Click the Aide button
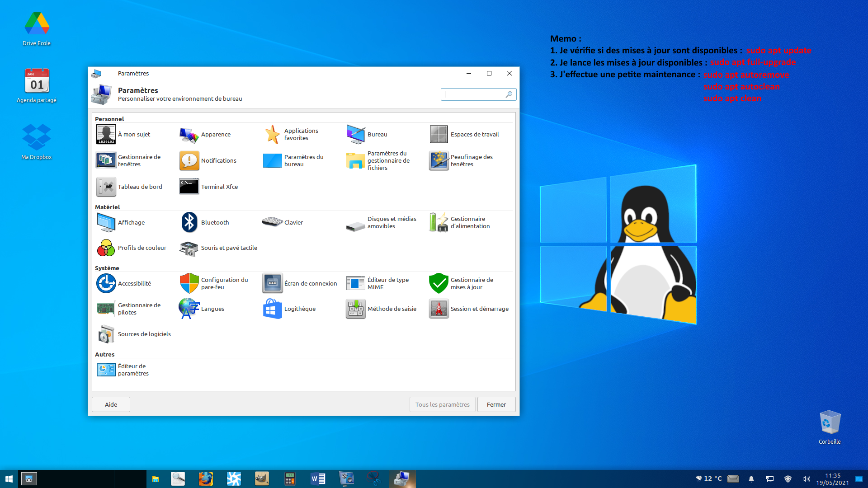Screen dimensions: 868x488 (111, 404)
